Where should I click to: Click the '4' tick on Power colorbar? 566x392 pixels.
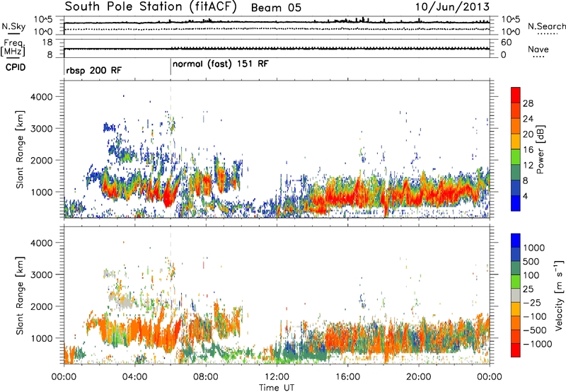pyautogui.click(x=525, y=197)
